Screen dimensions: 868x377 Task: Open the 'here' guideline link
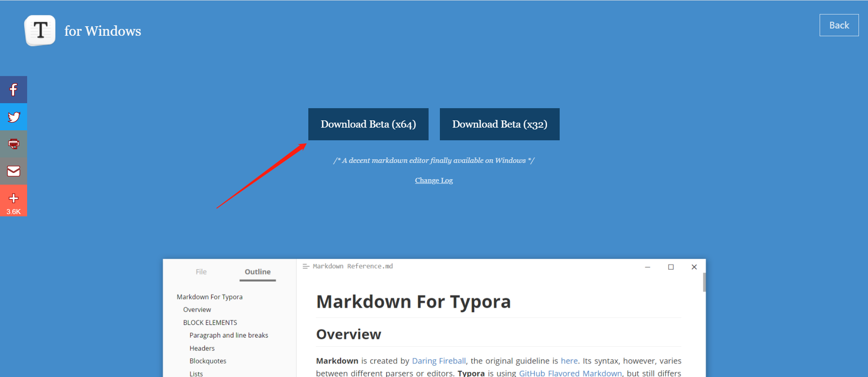[569, 361]
